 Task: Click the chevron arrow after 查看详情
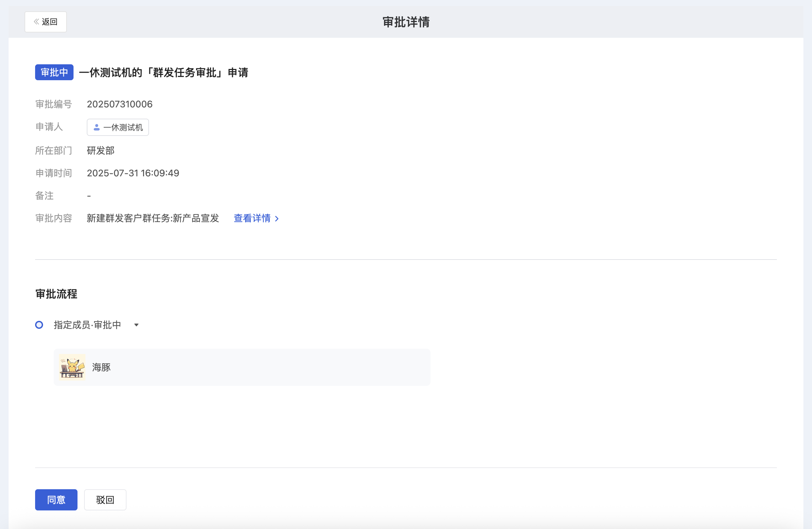pyautogui.click(x=277, y=218)
